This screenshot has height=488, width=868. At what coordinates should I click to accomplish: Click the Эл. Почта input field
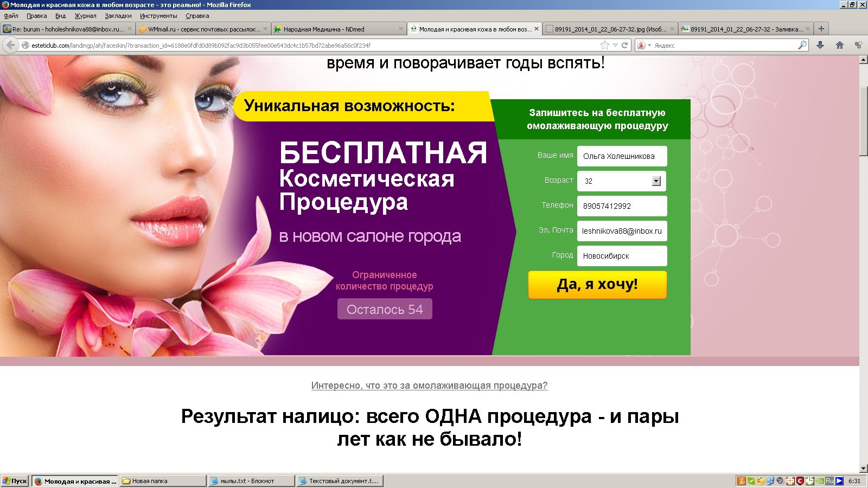[622, 231]
